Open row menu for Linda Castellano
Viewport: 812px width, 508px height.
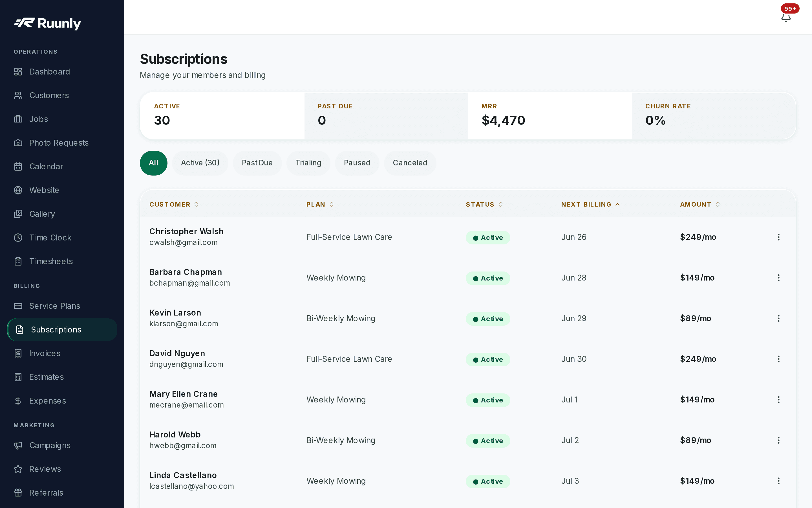pyautogui.click(x=778, y=481)
